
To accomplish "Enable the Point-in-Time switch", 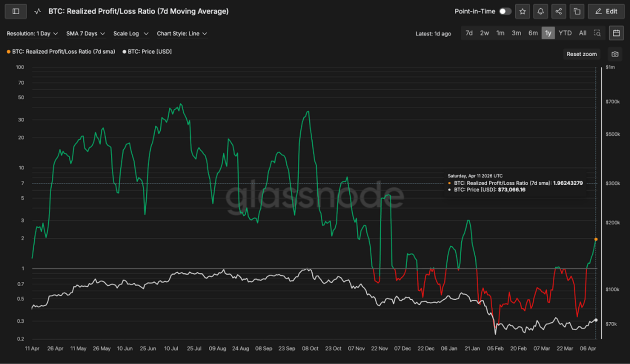I will click(505, 11).
